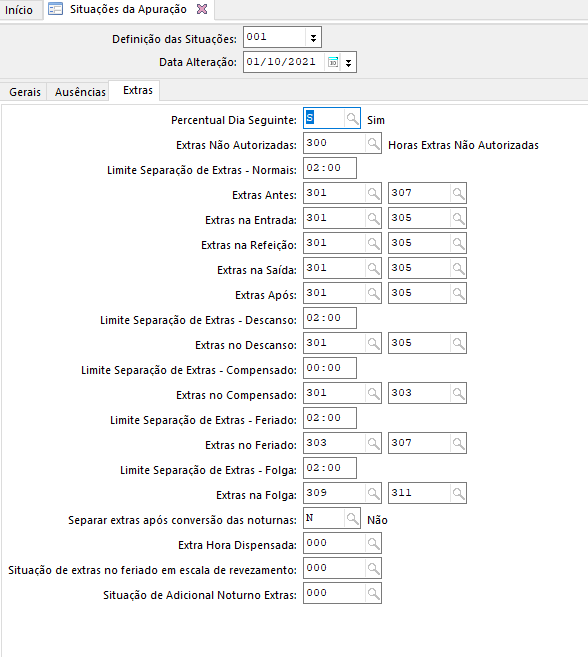Viewport: 588px width, 657px height.
Task: Edit Limite Separação de Extras - Feriado time
Action: (330, 418)
